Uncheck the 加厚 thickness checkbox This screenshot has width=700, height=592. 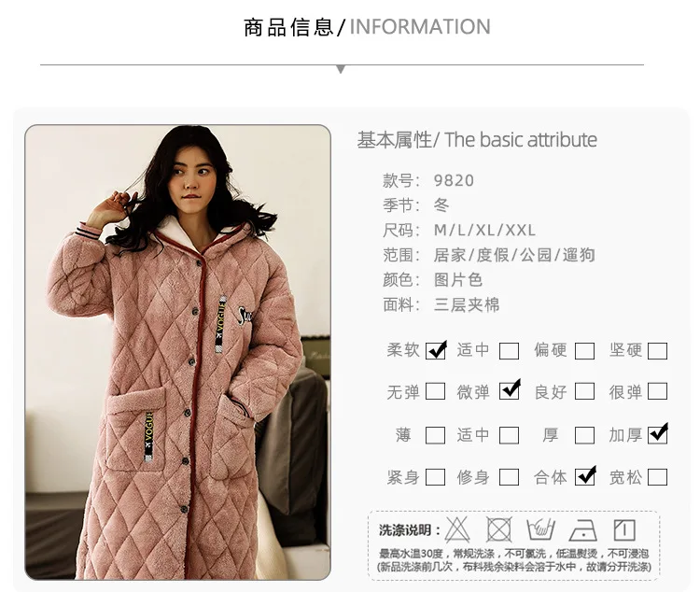658,434
